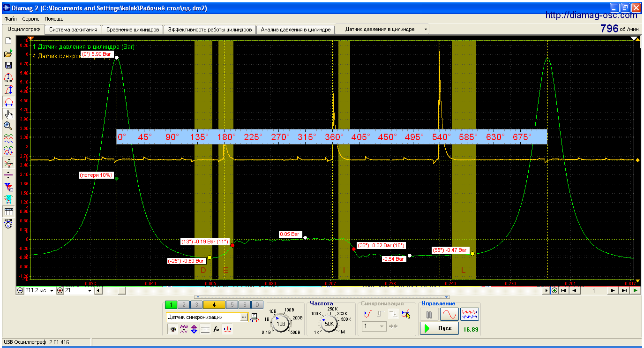The width and height of the screenshot is (644, 348).
Task: Select the vertical measure cursor tool icon
Action: coord(8,90)
